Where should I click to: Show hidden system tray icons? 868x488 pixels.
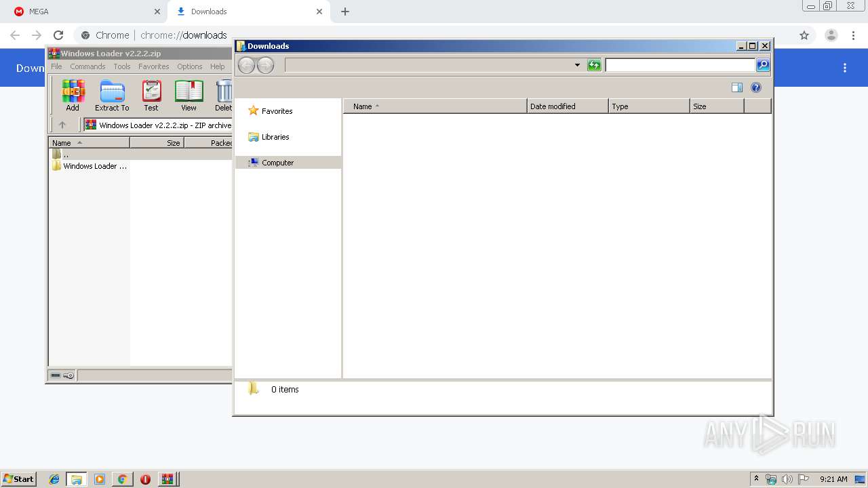[756, 479]
